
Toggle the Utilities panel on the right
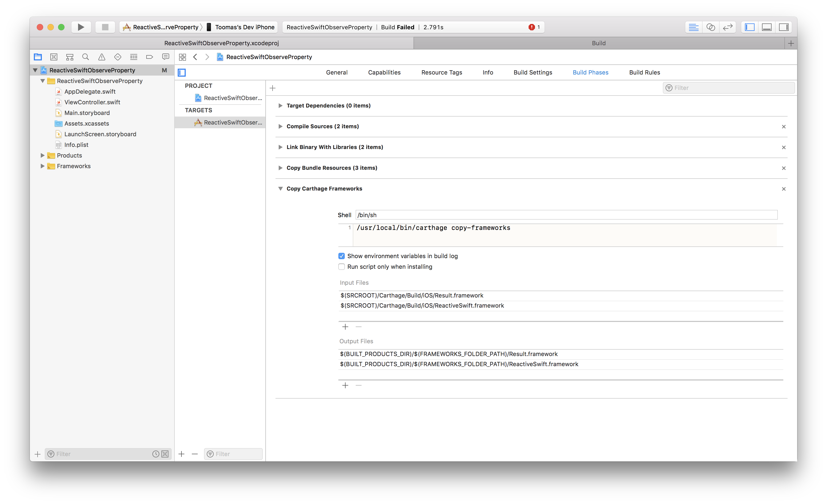click(784, 27)
